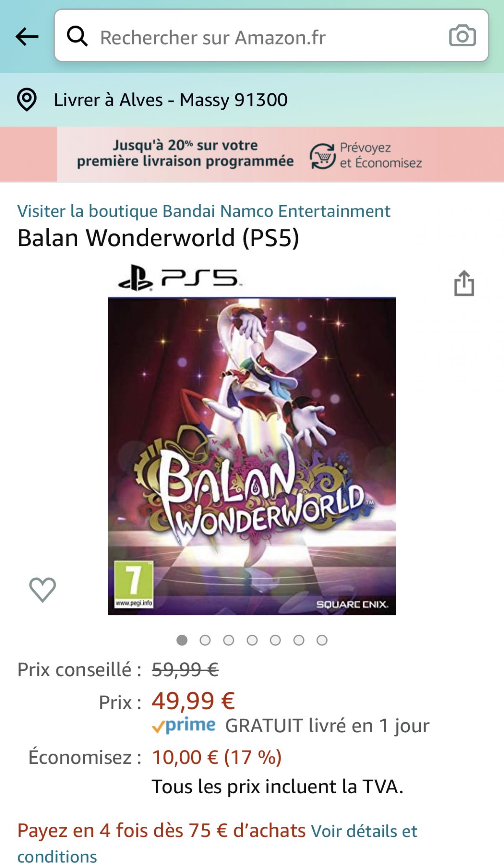
Task: Tap the magnifying glass search icon
Action: click(x=77, y=36)
